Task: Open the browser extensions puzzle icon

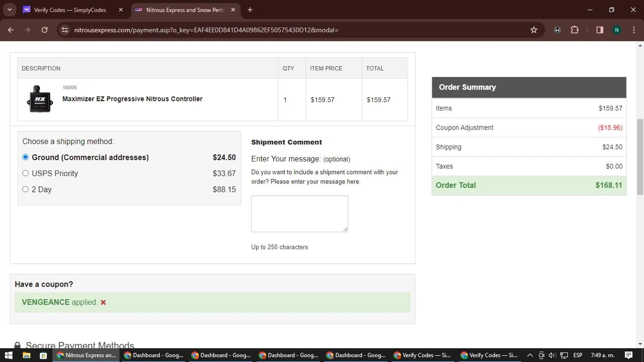Action: tap(574, 30)
